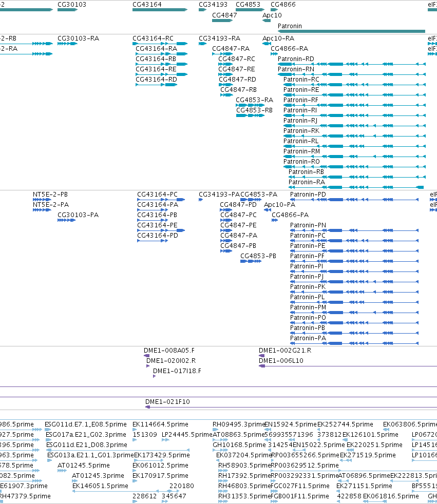
Task: Select EST ESG011d.E7.1_E08.5prime
Action: click(x=86, y=425)
